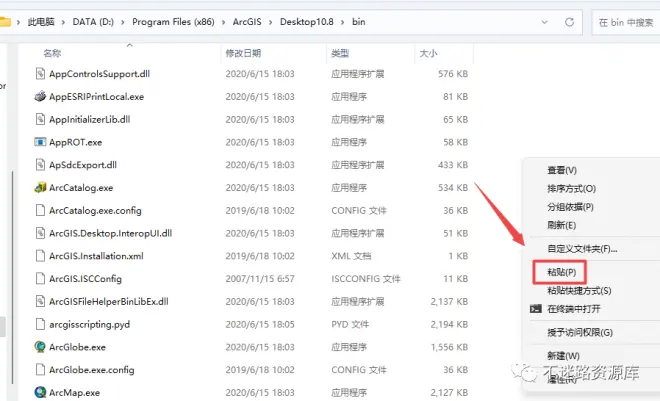Sort by 名称 column header
Image resolution: width=660 pixels, height=401 pixels.
[x=52, y=53]
